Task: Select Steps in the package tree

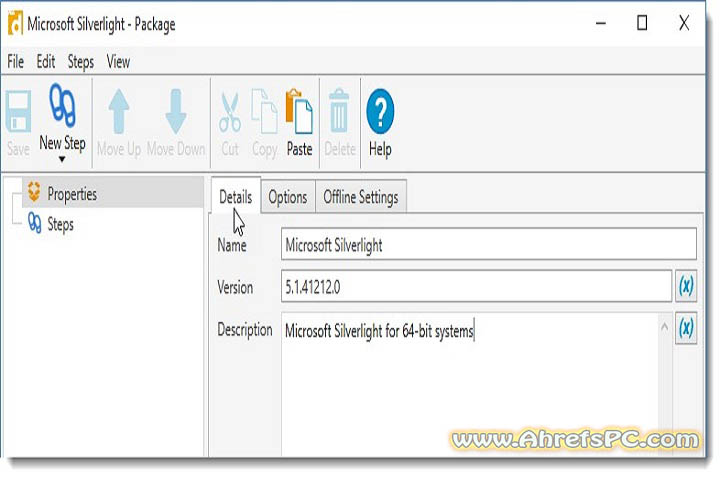Action: (60, 224)
